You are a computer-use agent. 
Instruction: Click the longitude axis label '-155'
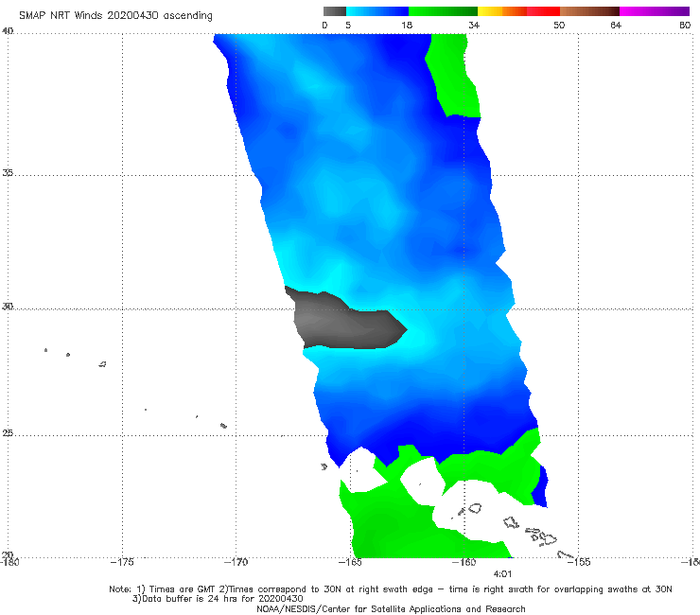pyautogui.click(x=579, y=562)
